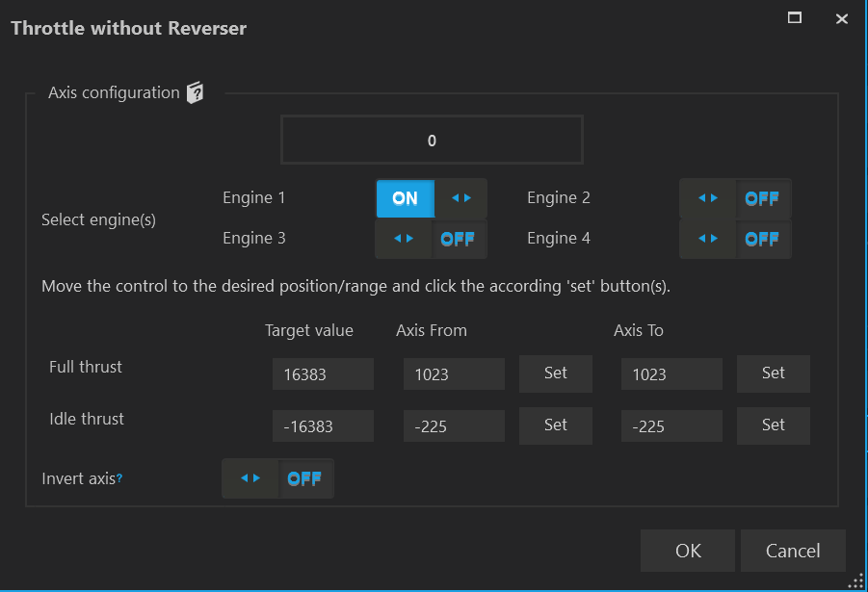Click the current axis value display box
This screenshot has width=868, height=592.
(x=432, y=141)
